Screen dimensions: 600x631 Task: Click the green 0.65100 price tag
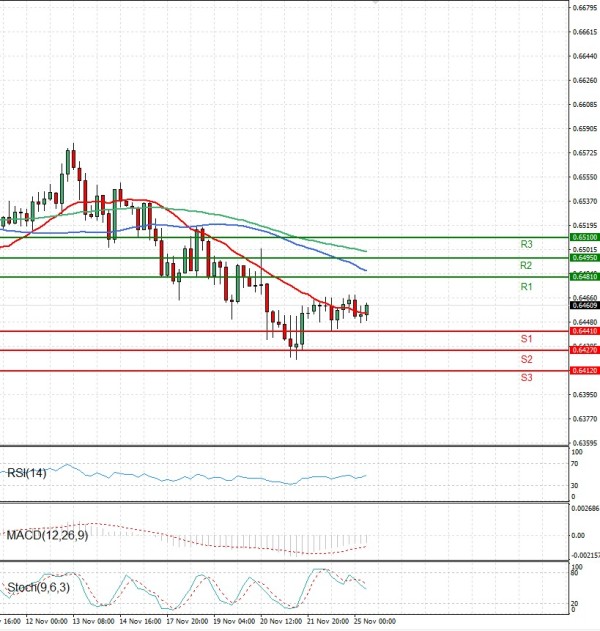[584, 238]
